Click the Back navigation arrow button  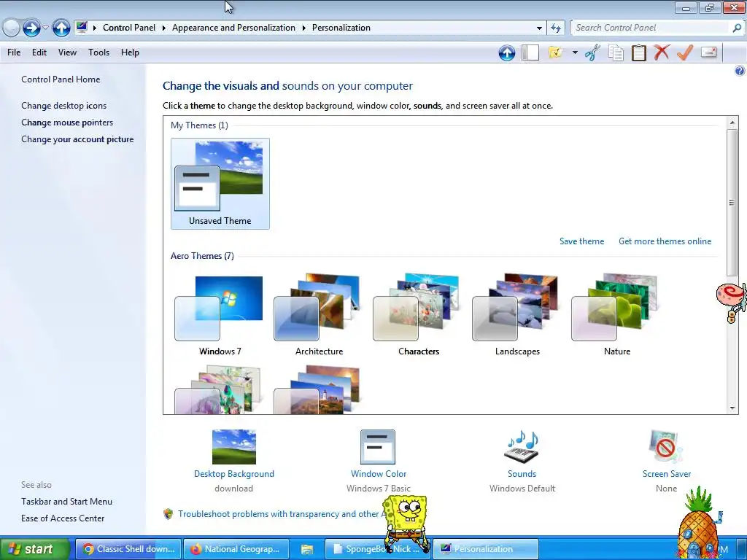tap(11, 28)
